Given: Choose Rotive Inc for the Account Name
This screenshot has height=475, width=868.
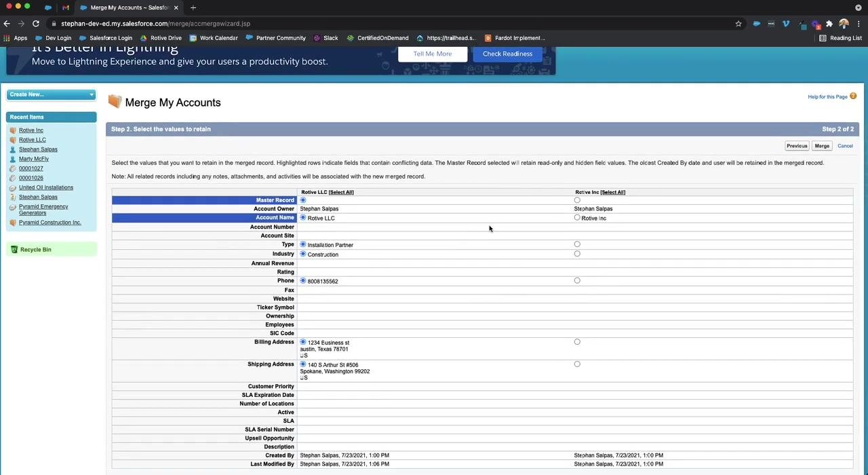Looking at the screenshot, I should (x=577, y=218).
